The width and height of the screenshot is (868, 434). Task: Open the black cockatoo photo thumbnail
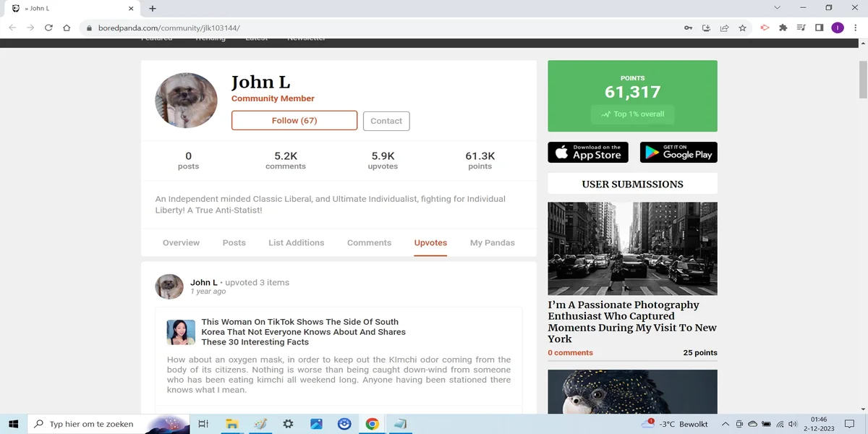632,391
